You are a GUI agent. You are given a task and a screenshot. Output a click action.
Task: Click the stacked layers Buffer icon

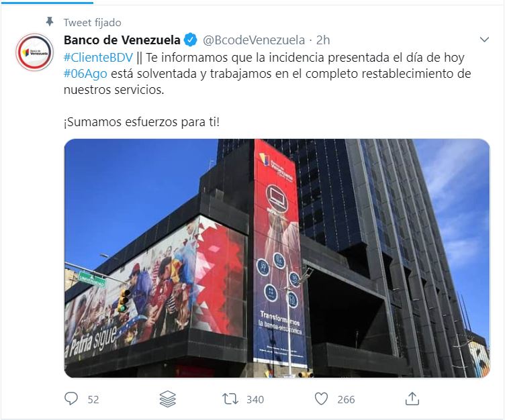(168, 399)
